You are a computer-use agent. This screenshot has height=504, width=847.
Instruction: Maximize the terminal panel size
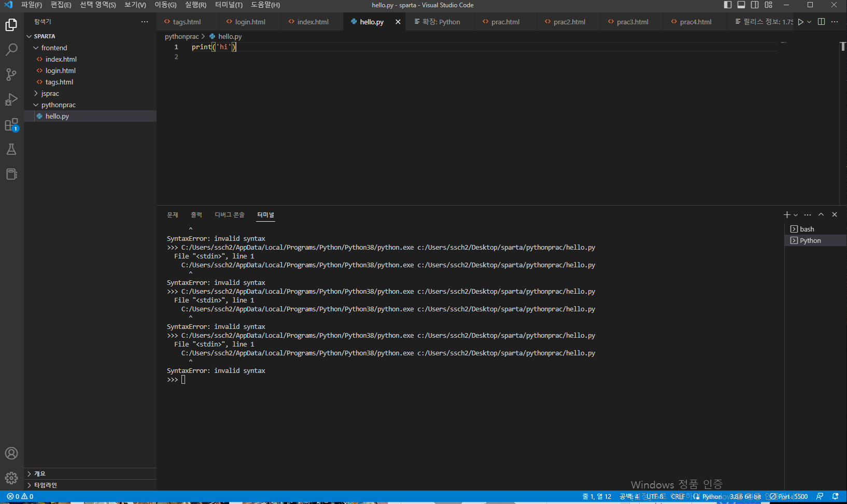[821, 214]
